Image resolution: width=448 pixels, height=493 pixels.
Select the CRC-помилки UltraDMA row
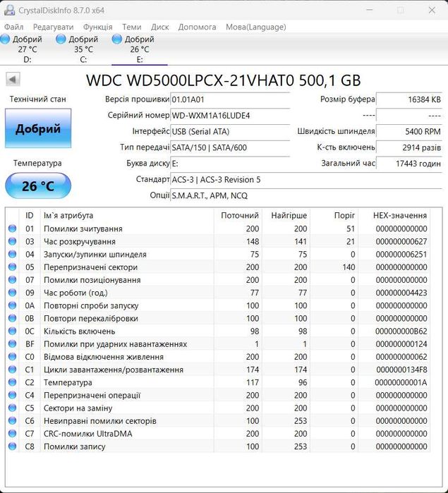coord(218,434)
